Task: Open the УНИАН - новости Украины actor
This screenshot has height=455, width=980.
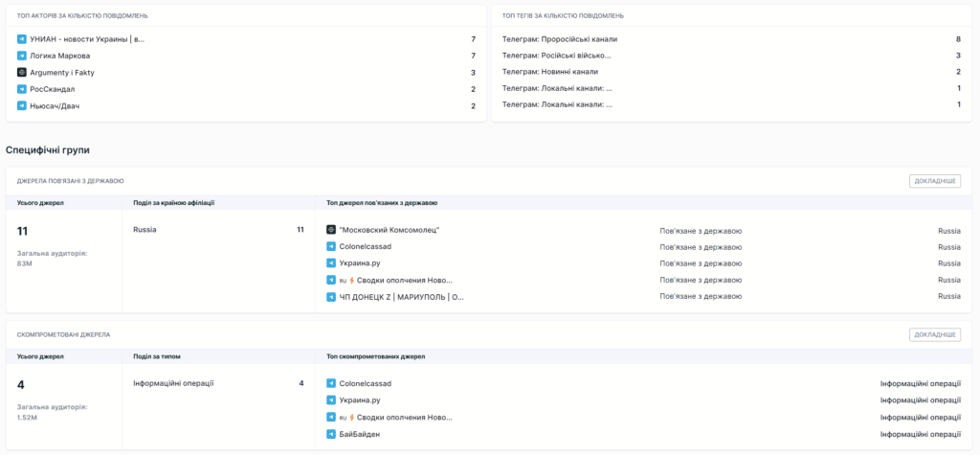Action: 87,39
